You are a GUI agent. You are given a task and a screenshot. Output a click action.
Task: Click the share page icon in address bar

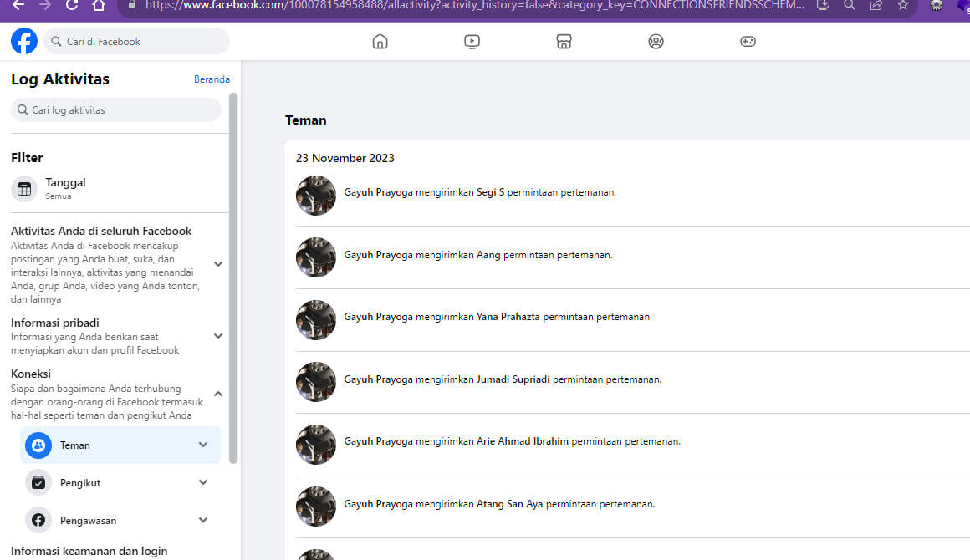click(876, 5)
